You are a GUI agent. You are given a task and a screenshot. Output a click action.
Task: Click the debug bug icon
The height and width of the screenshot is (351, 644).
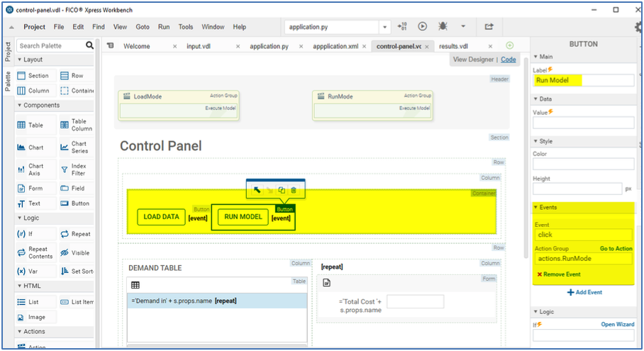point(443,27)
